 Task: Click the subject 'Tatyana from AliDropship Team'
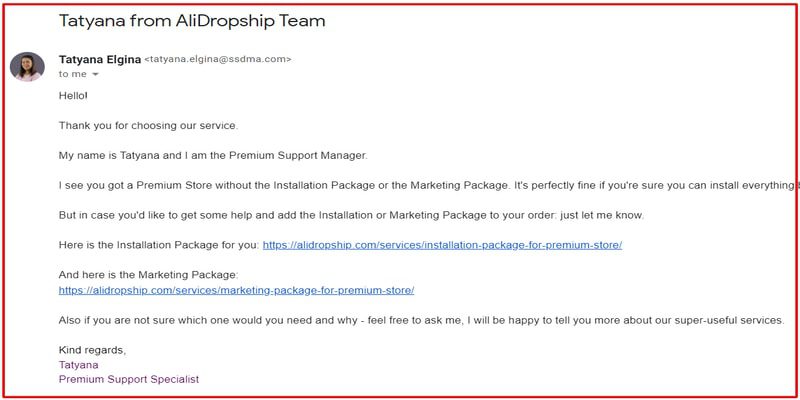[192, 21]
